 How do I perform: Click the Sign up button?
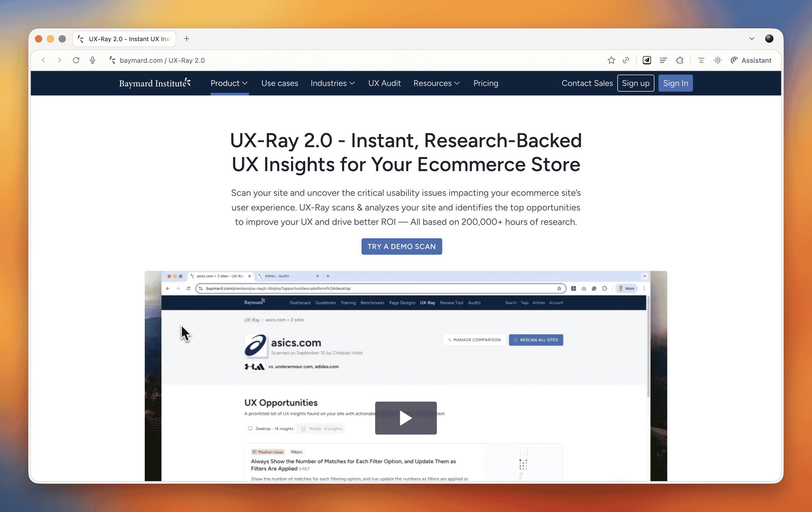tap(635, 83)
